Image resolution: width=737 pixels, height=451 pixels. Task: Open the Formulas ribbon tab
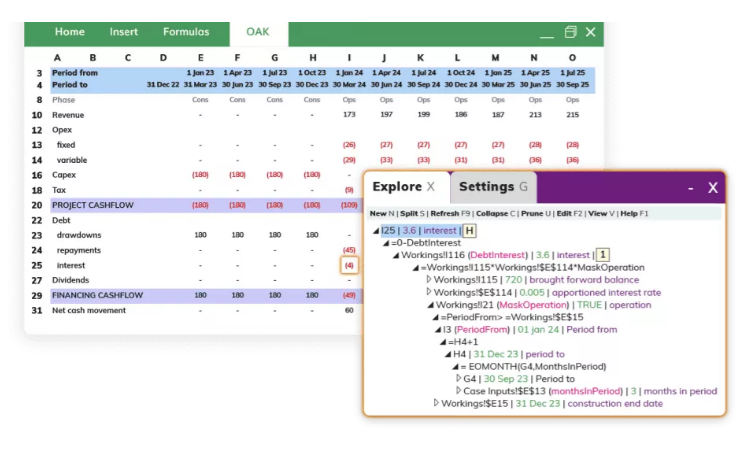tap(186, 32)
